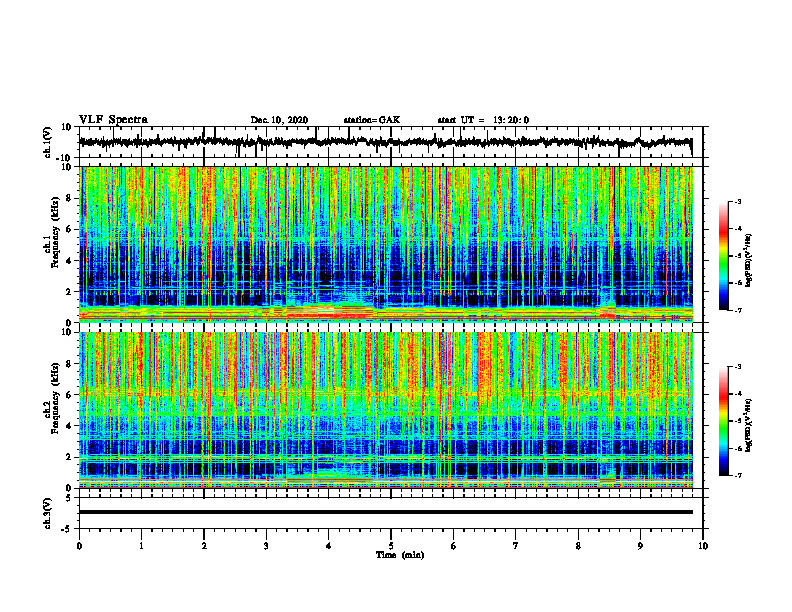Viewport: 792px width, 612px height.
Task: Click the '-3' label on ch.1 colorbar
Action: 737,202
